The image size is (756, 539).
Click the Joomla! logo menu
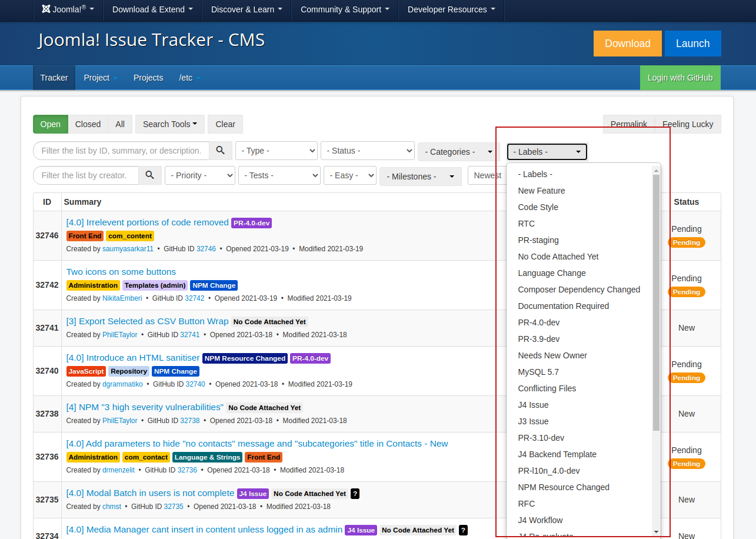click(68, 9)
